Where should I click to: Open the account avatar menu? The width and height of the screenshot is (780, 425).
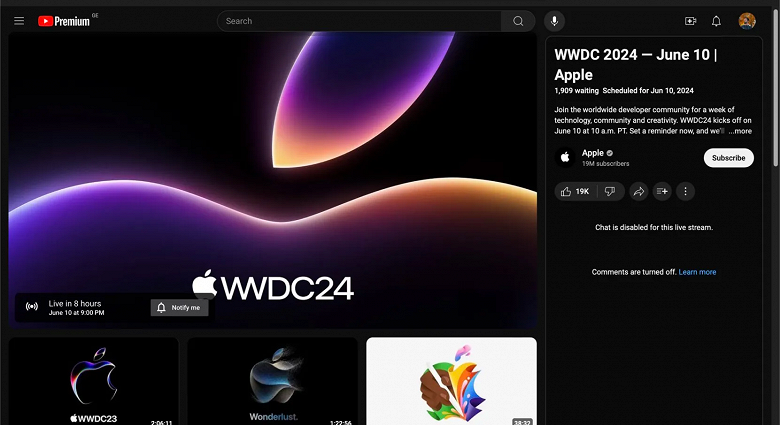747,21
